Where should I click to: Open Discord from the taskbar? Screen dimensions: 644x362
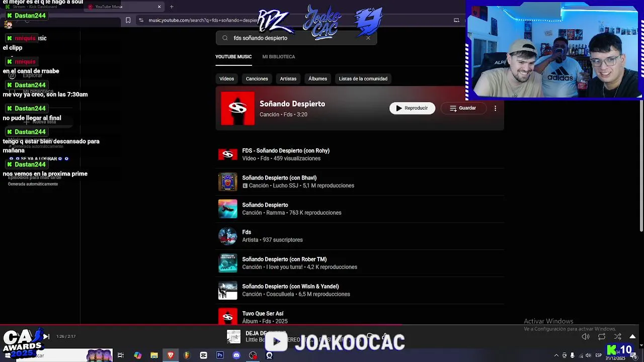(x=236, y=355)
